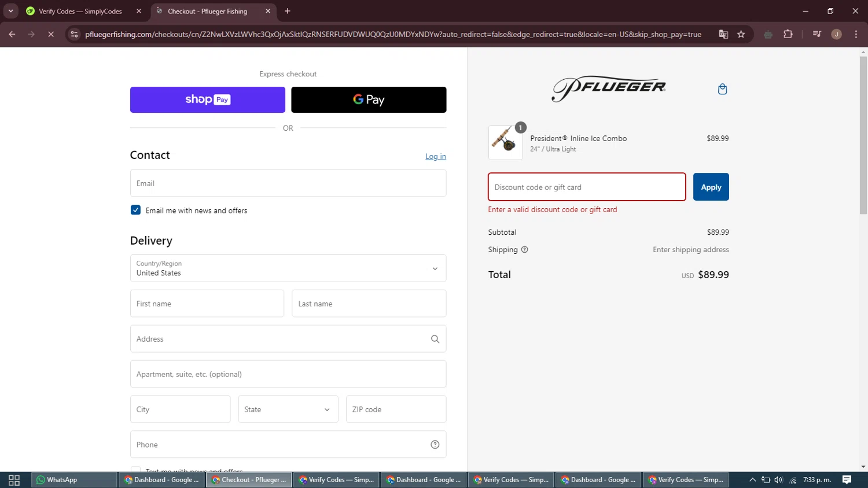Screen dimensions: 868x488
Task: Click the Apartment, suite, etc. field
Action: [x=288, y=374]
